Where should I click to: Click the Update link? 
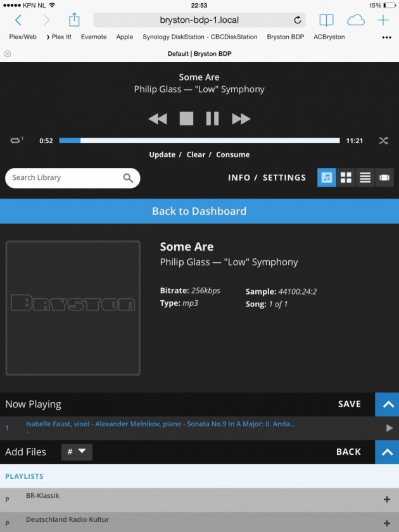162,155
